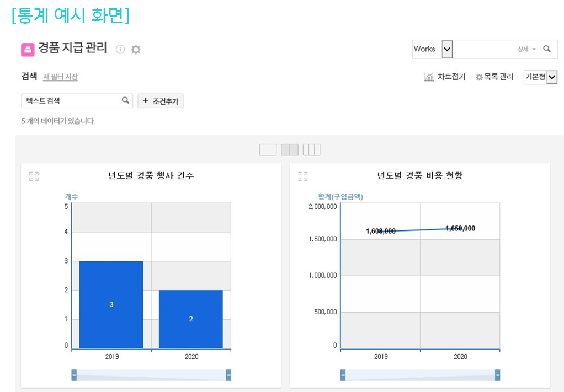Open the Works dropdown selector
The image size is (564, 392).
pos(447,49)
